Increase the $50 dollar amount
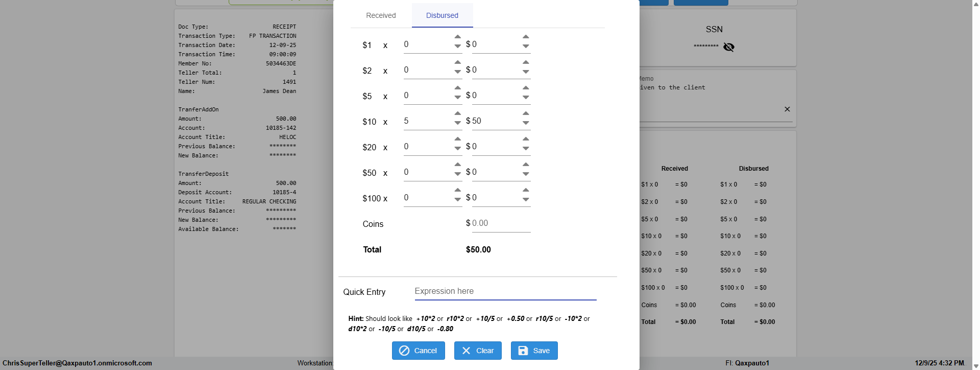The width and height of the screenshot is (980, 370). (526, 165)
